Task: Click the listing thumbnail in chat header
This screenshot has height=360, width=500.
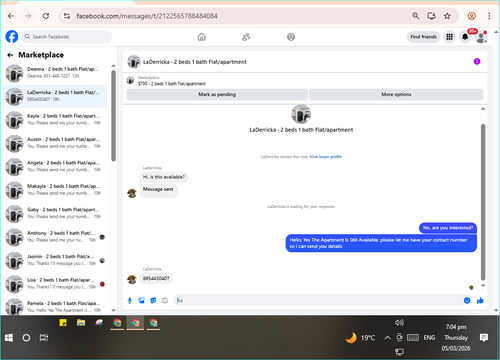Action: 134,62
